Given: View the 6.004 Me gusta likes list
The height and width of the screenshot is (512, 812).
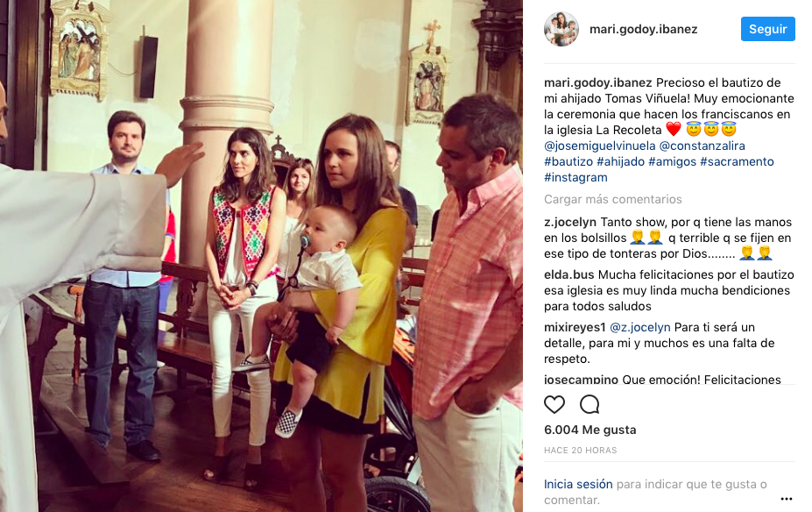Looking at the screenshot, I should click(590, 430).
